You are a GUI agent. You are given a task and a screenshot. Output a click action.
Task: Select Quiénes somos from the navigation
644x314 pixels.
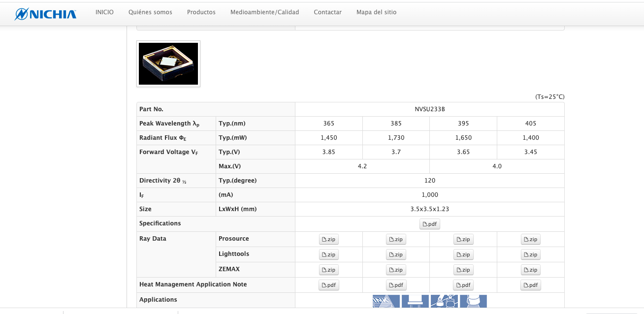pos(150,12)
